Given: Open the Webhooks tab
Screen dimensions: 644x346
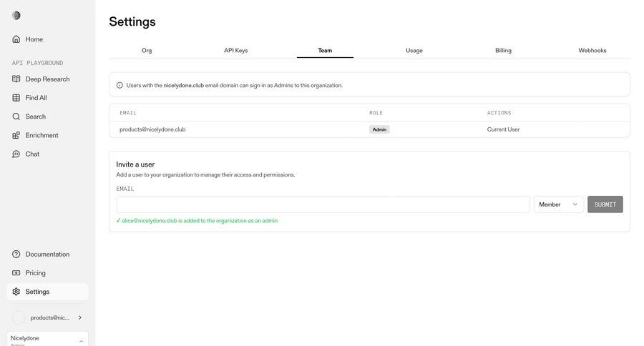Looking at the screenshot, I should 592,51.
